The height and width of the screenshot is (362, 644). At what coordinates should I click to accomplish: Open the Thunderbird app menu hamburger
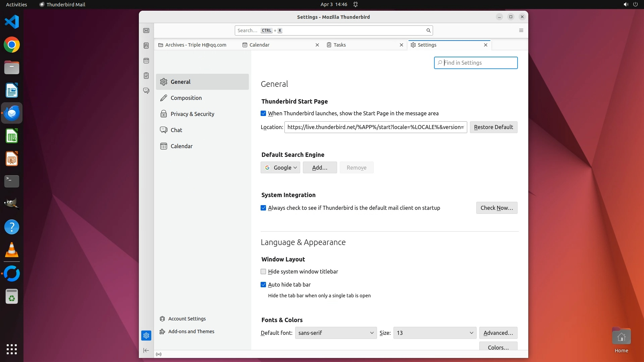click(521, 31)
